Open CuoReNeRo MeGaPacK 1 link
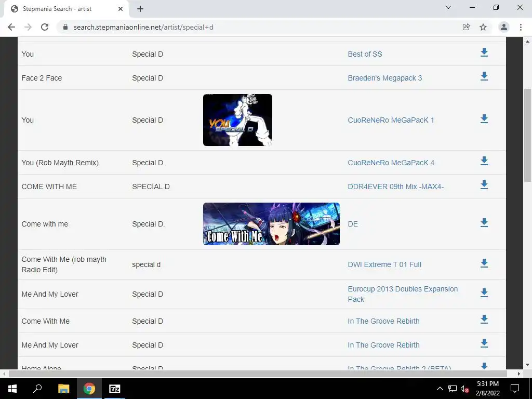 pyautogui.click(x=391, y=120)
